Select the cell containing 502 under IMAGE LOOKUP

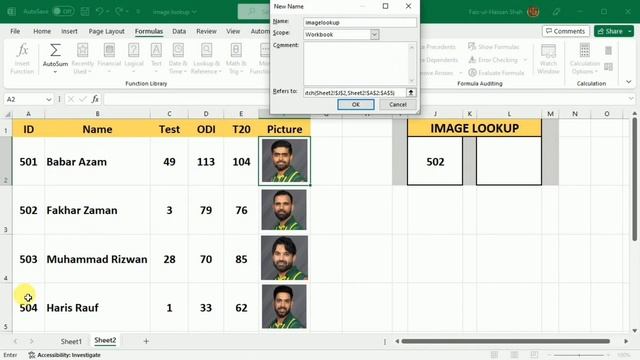coord(435,161)
